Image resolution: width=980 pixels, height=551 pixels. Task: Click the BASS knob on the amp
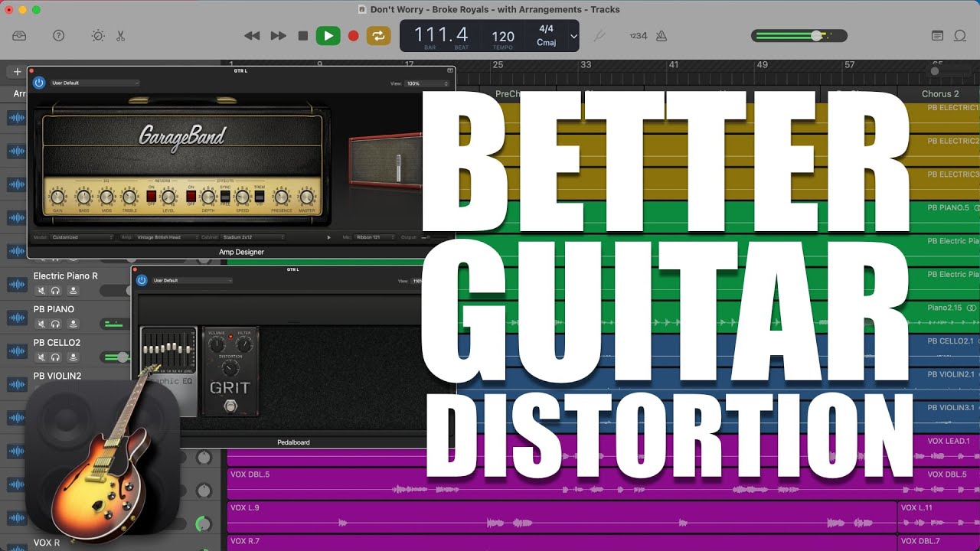pyautogui.click(x=83, y=197)
